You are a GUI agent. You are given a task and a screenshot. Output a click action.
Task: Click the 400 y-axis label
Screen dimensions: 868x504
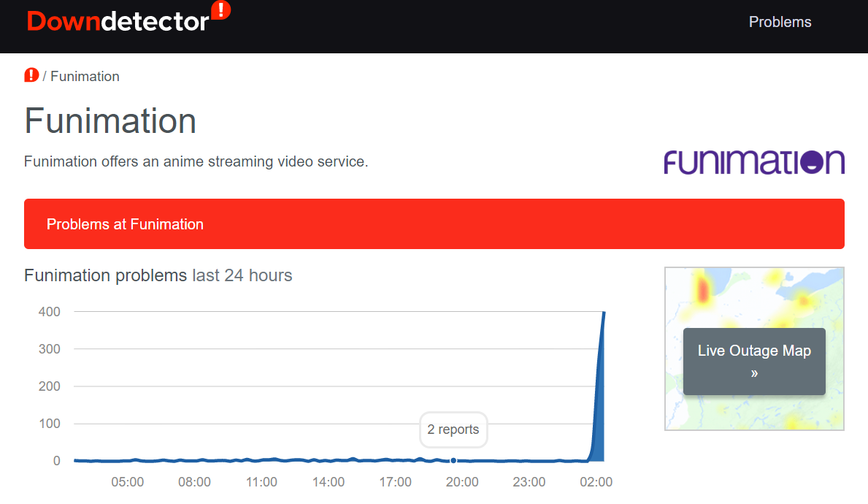click(49, 312)
